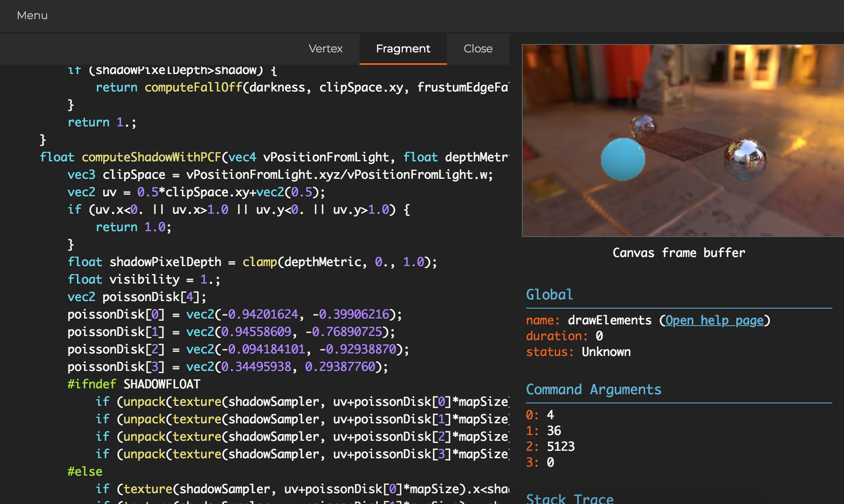
Task: Close the shader source viewer
Action: (x=478, y=49)
